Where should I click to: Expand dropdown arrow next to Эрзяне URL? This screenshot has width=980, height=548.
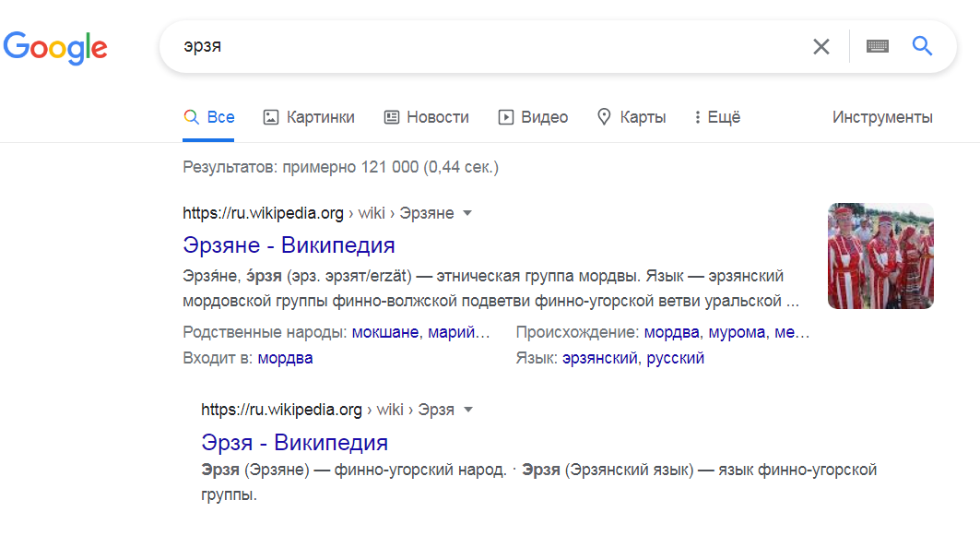(467, 213)
